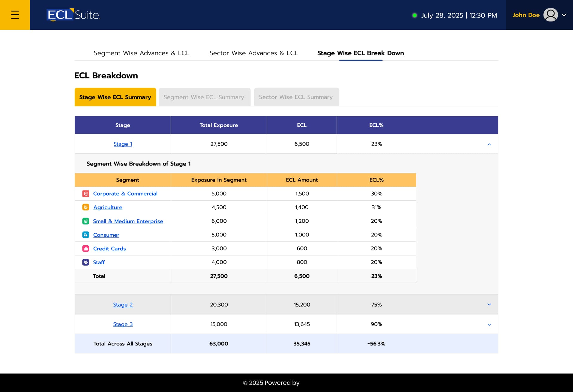Open user profile dropdown arrow
This screenshot has height=392, width=573.
564,15
